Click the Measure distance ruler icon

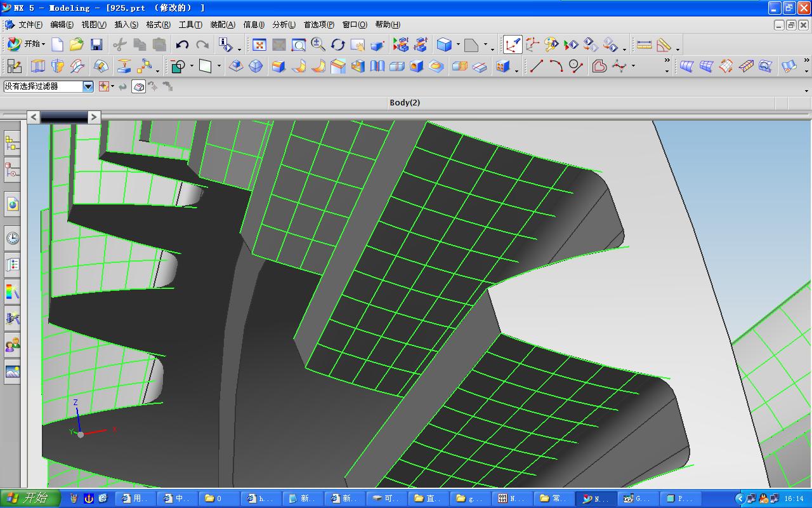tap(644, 44)
